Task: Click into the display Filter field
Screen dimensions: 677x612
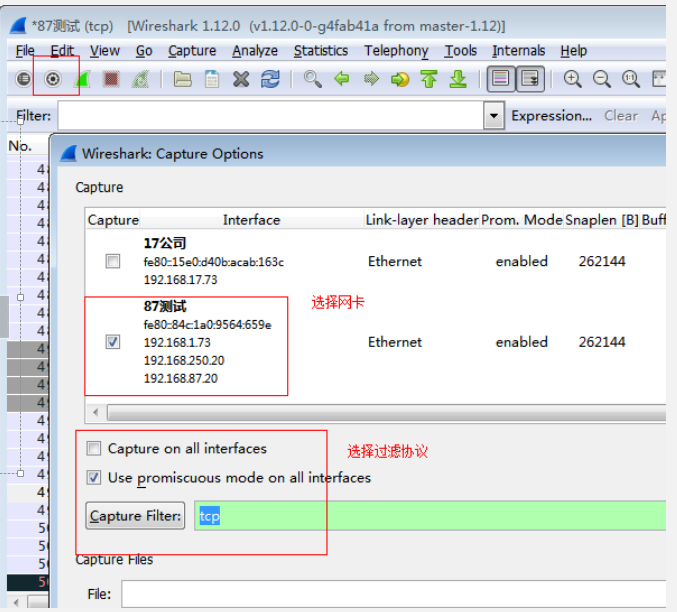Action: (271, 116)
